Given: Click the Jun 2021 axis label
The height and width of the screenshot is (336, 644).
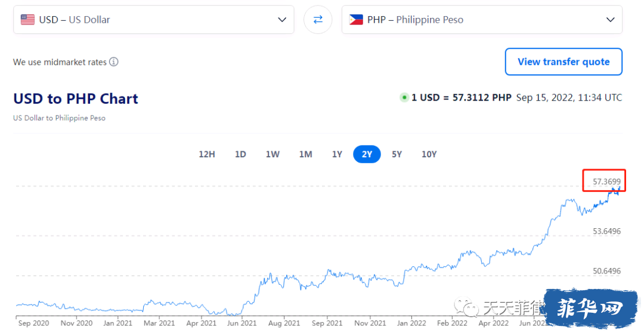Looking at the screenshot, I should click(x=242, y=323).
